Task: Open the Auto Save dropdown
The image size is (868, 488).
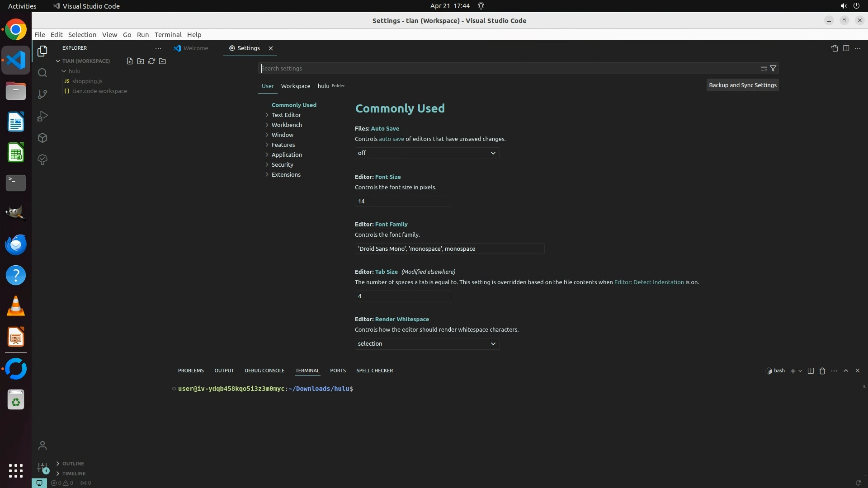Action: click(427, 153)
